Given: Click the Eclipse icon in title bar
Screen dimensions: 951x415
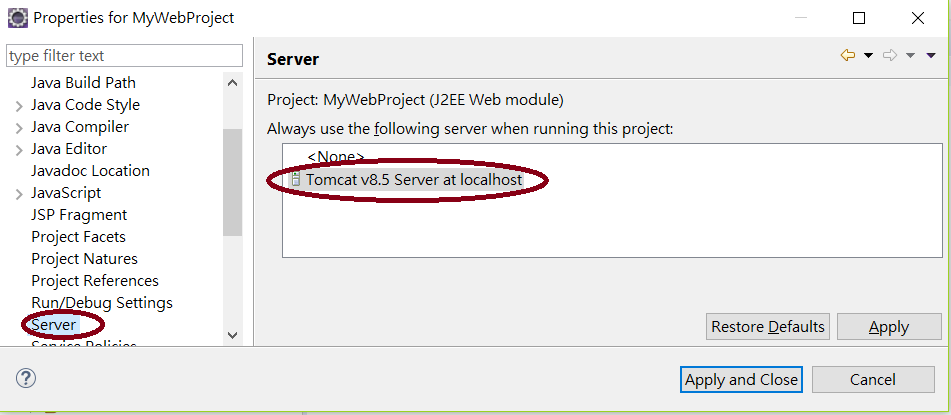Looking at the screenshot, I should point(18,18).
